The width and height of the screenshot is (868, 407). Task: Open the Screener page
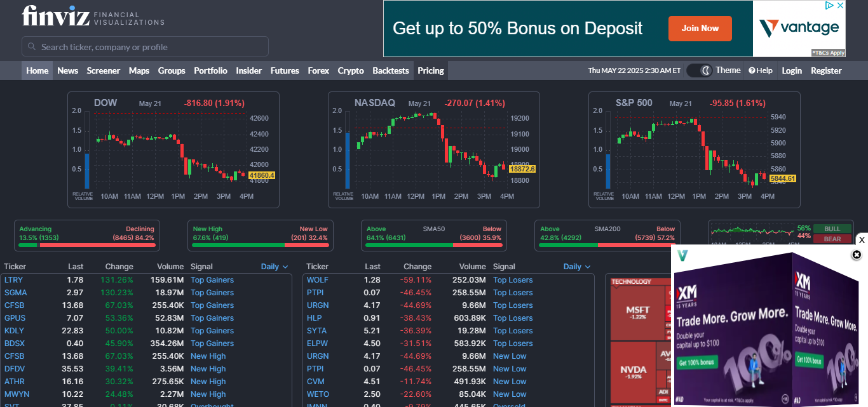pyautogui.click(x=104, y=70)
